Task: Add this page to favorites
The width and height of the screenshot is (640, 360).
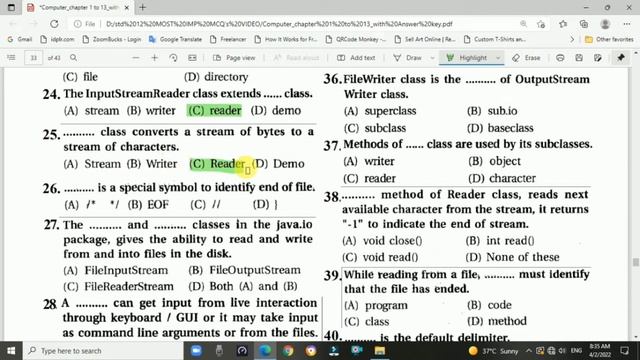Action: [x=541, y=24]
